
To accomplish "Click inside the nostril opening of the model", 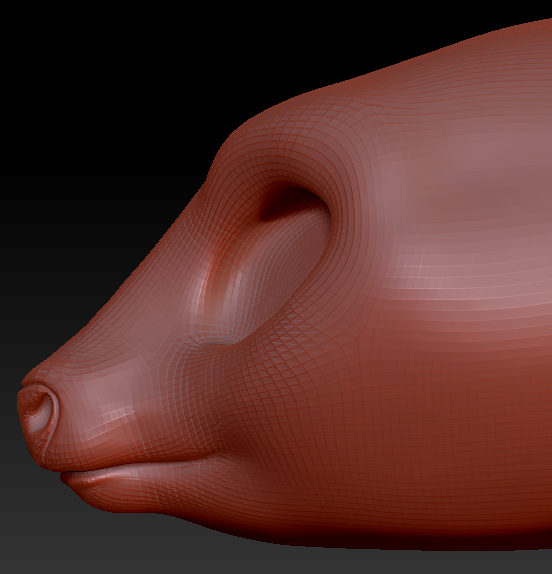I will [40, 412].
